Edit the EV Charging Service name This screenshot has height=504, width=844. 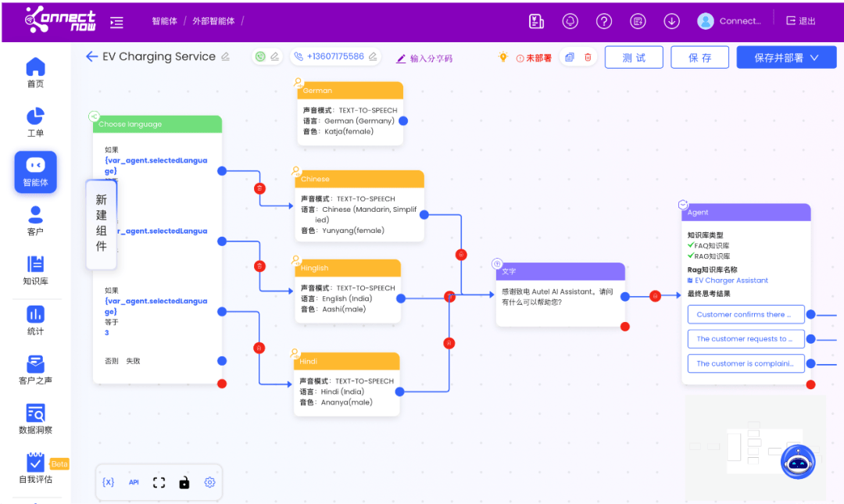226,56
